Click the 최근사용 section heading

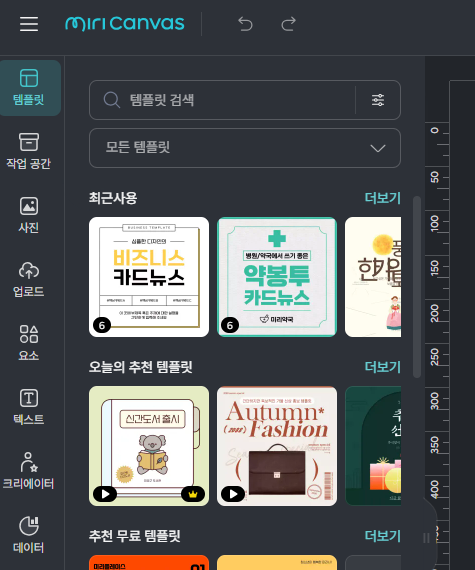[113, 198]
